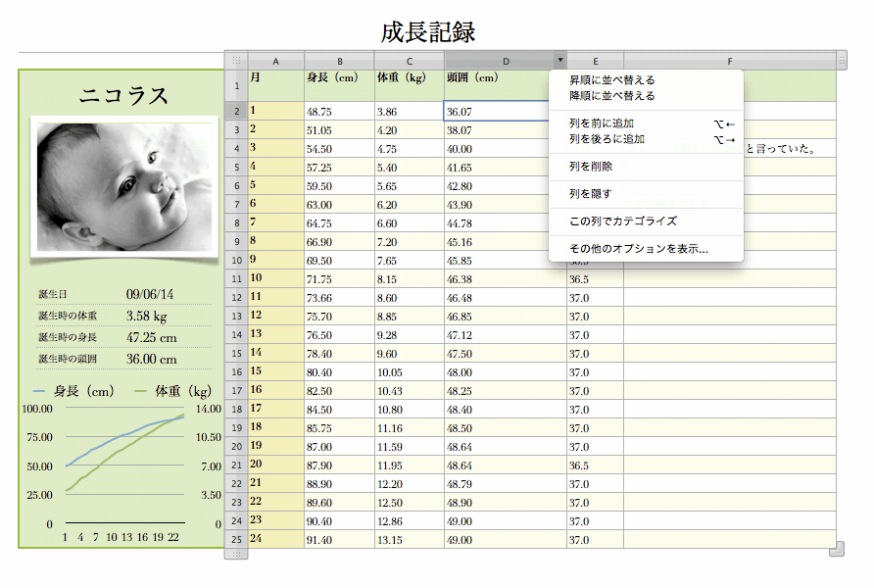Select cell containing 80.40
The height and width of the screenshot is (588, 874).
click(x=339, y=372)
